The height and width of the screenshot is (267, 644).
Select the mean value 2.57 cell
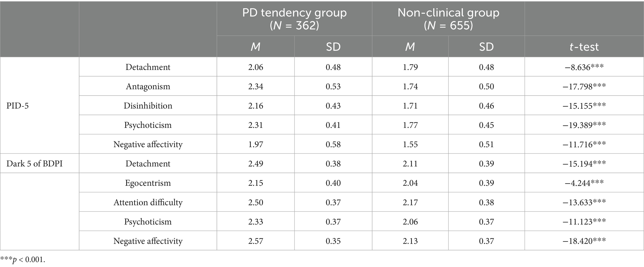(255, 241)
